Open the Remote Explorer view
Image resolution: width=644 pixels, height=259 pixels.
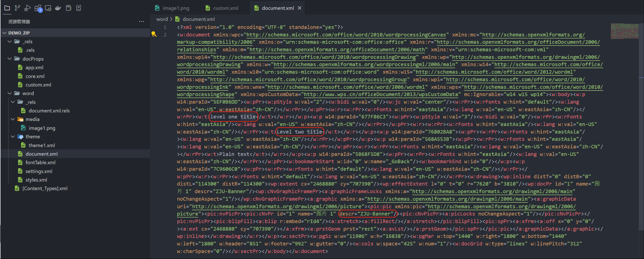pos(48,8)
